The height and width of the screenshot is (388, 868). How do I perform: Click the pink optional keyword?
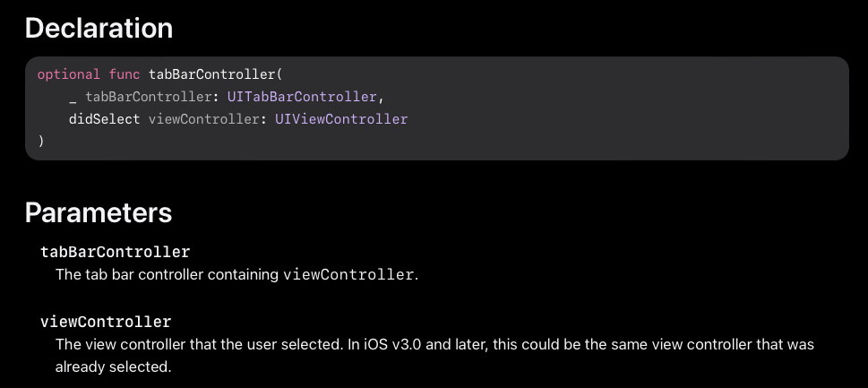pos(69,74)
